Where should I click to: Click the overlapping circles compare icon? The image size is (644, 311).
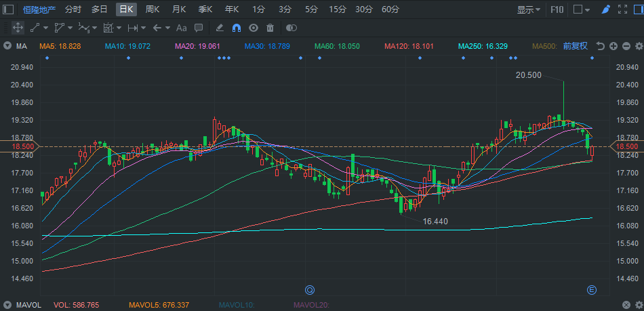click(x=291, y=28)
